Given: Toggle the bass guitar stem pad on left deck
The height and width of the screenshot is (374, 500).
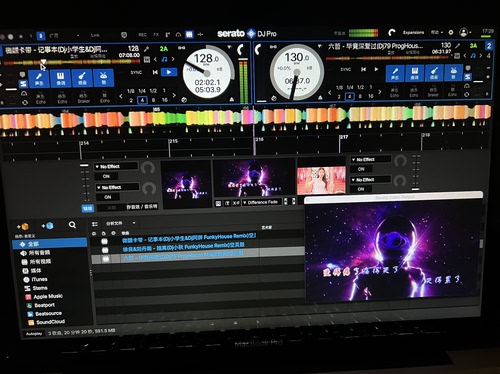Looking at the screenshot, I should [82, 78].
